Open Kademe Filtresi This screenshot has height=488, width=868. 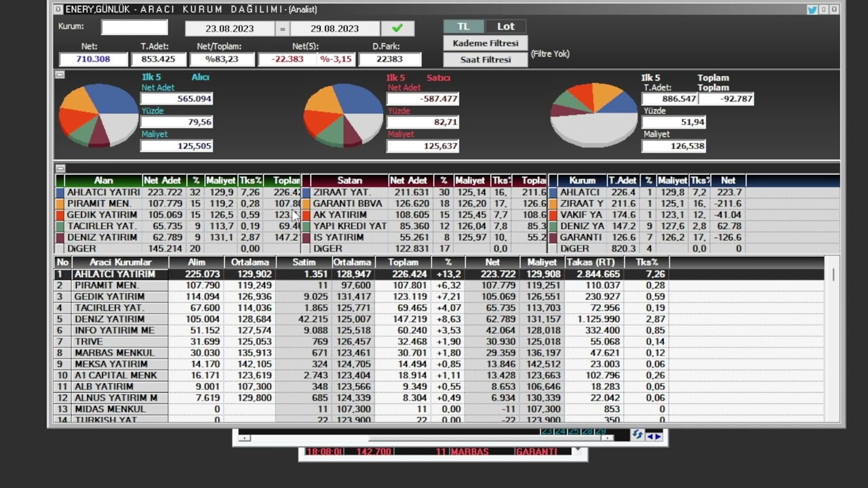tap(486, 43)
